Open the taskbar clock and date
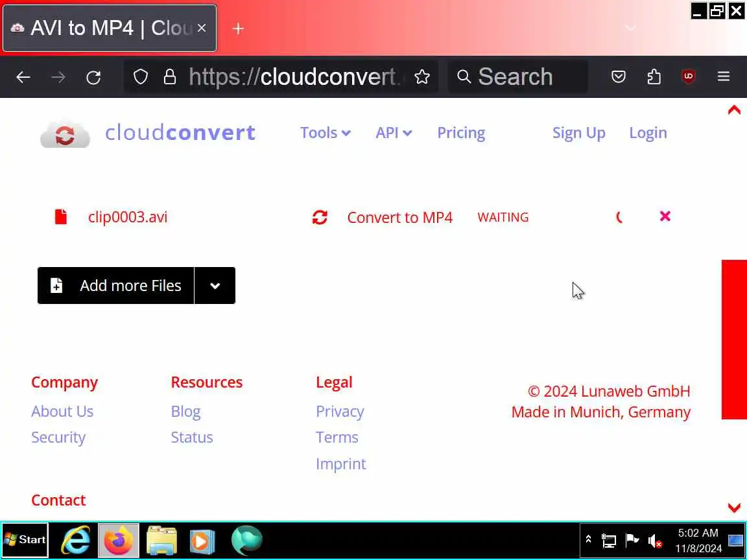Image resolution: width=747 pixels, height=560 pixels. point(698,541)
